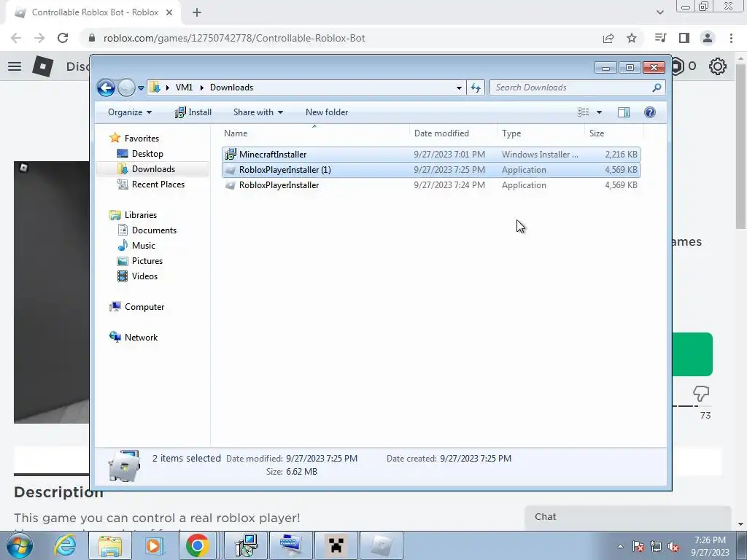The height and width of the screenshot is (560, 747).
Task: Open the Organize menu
Action: tap(130, 112)
